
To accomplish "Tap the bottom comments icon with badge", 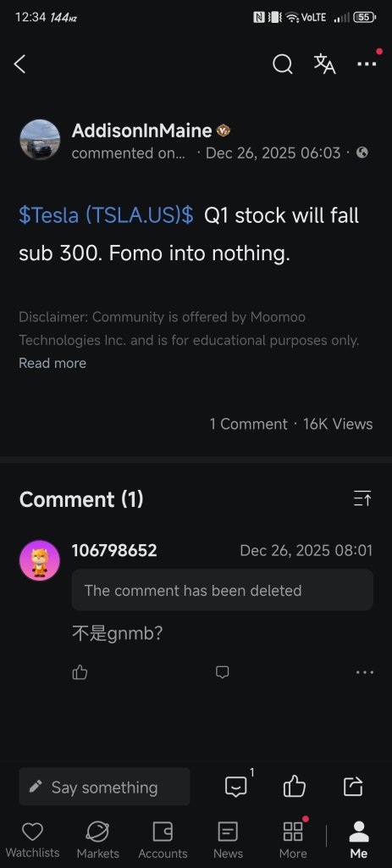I will pyautogui.click(x=236, y=786).
